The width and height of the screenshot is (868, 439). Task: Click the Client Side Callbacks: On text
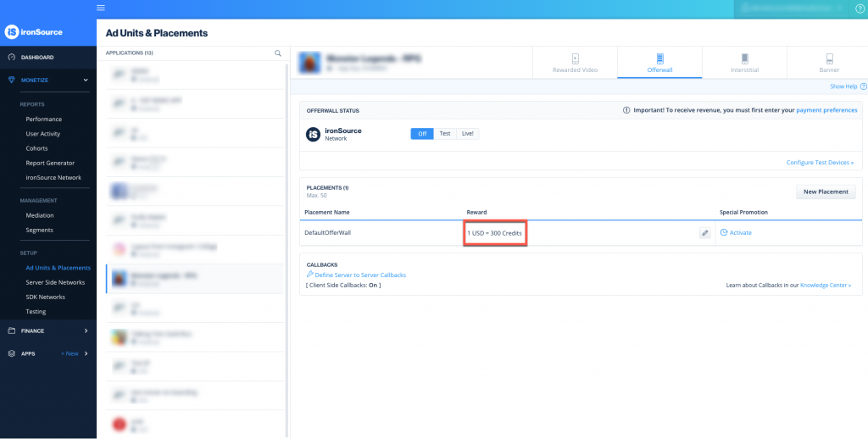tap(343, 285)
